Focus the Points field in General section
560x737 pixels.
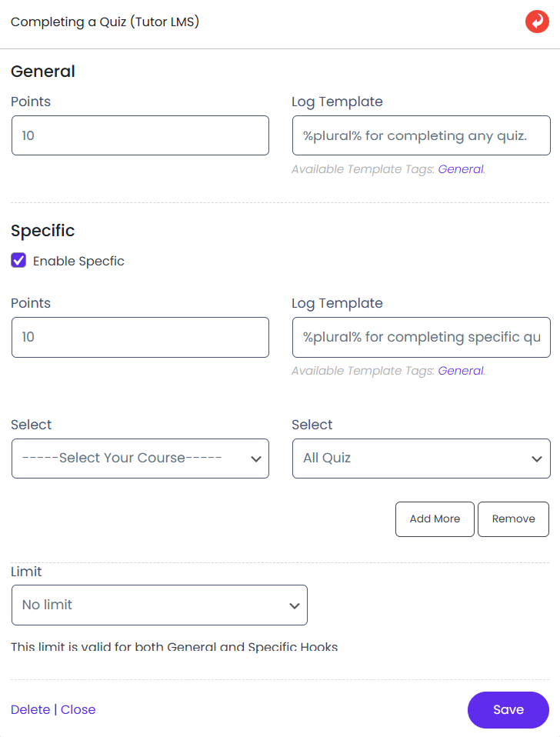[140, 136]
